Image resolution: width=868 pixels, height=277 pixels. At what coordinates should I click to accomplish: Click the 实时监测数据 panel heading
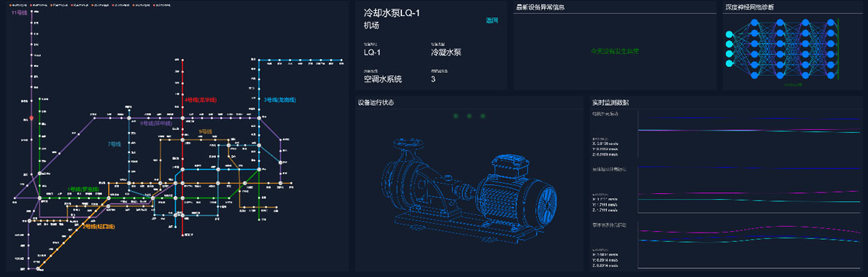pos(610,102)
